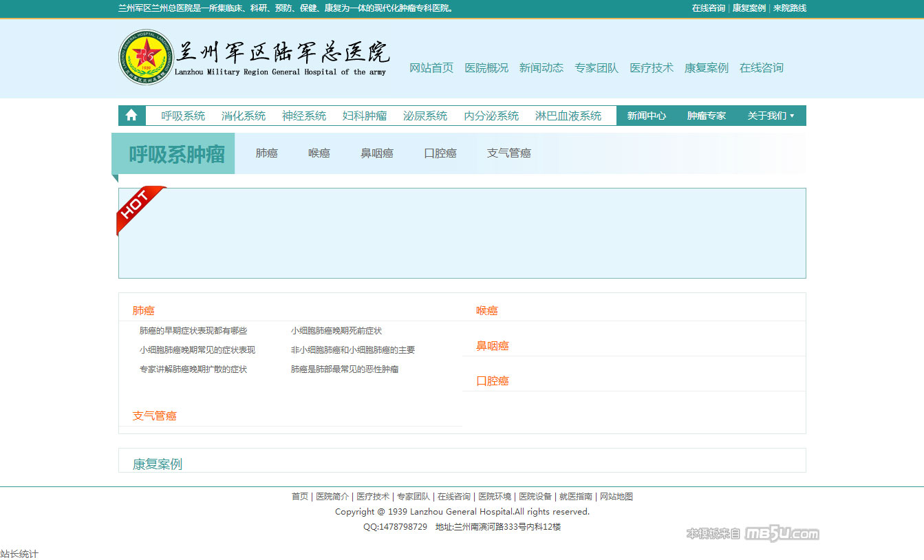Click the 专家团队 header link
This screenshot has width=924, height=560.
597,67
